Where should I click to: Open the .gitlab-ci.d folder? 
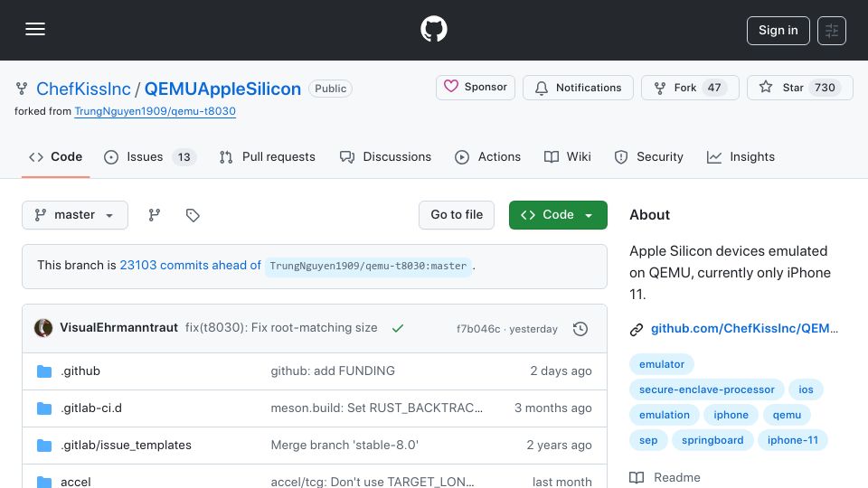pyautogui.click(x=91, y=408)
